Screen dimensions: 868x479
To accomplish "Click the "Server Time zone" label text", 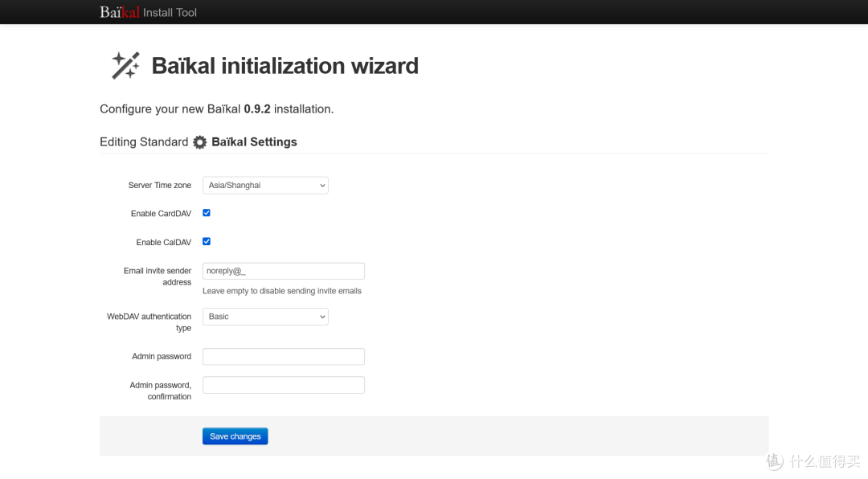I will [x=160, y=186].
